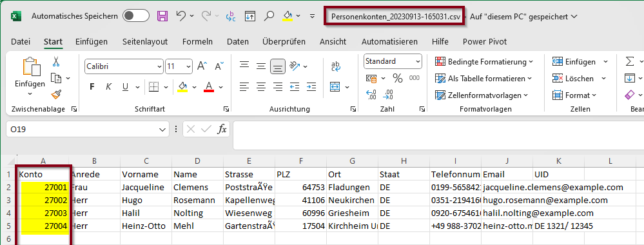Expand the 'Auf diesem PC gespeichert' dropdown
Image resolution: width=644 pixels, height=245 pixels.
point(574,17)
